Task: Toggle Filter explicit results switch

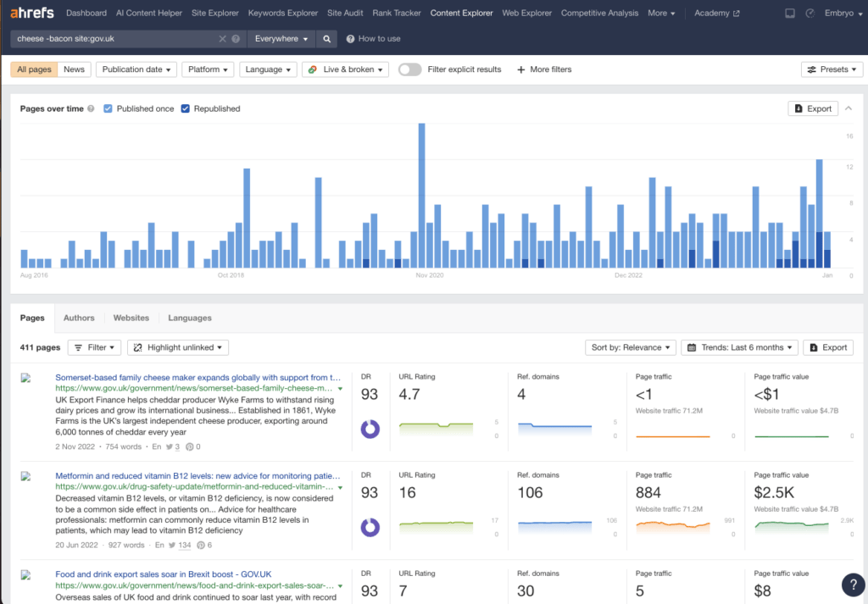Action: 409,69
